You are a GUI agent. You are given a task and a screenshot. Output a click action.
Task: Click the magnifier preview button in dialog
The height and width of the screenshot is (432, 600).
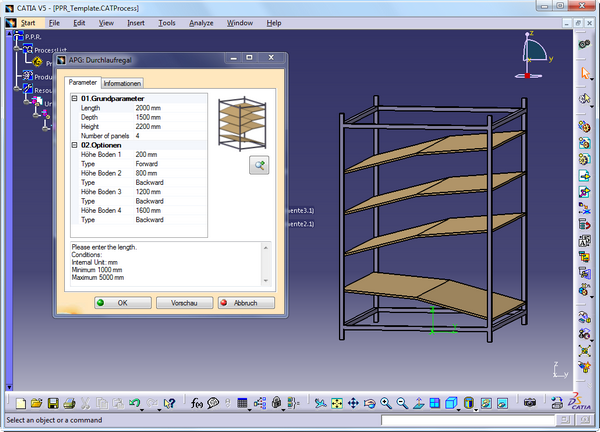(259, 165)
